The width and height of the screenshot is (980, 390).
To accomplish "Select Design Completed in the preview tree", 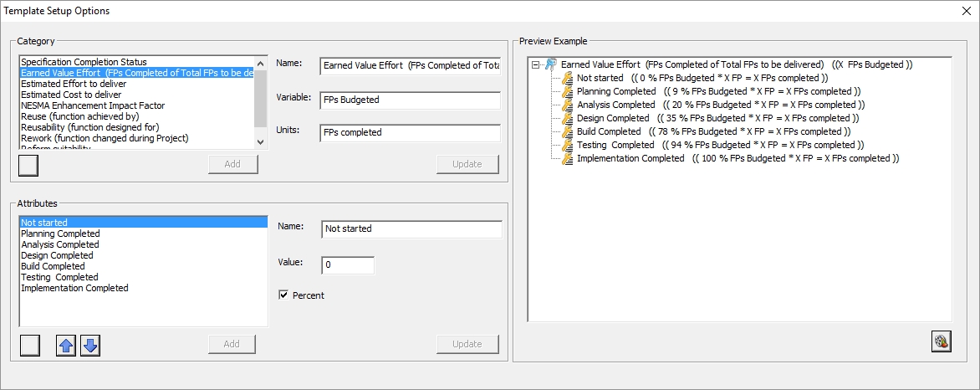I will click(613, 118).
